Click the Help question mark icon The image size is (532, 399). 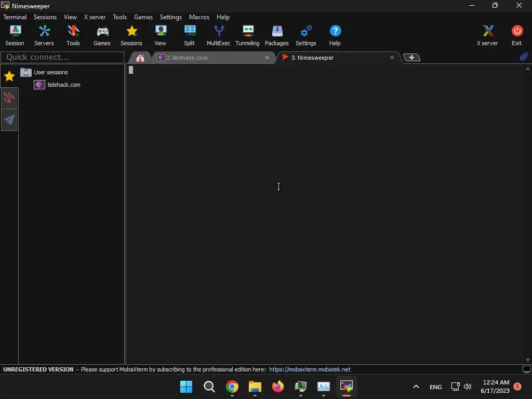click(335, 35)
